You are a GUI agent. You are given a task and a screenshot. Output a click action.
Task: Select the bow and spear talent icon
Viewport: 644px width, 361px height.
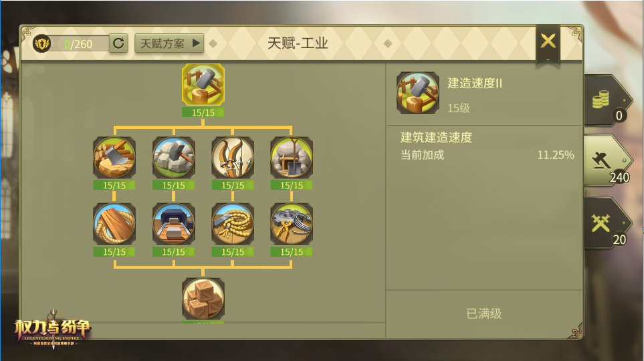[x=233, y=158]
